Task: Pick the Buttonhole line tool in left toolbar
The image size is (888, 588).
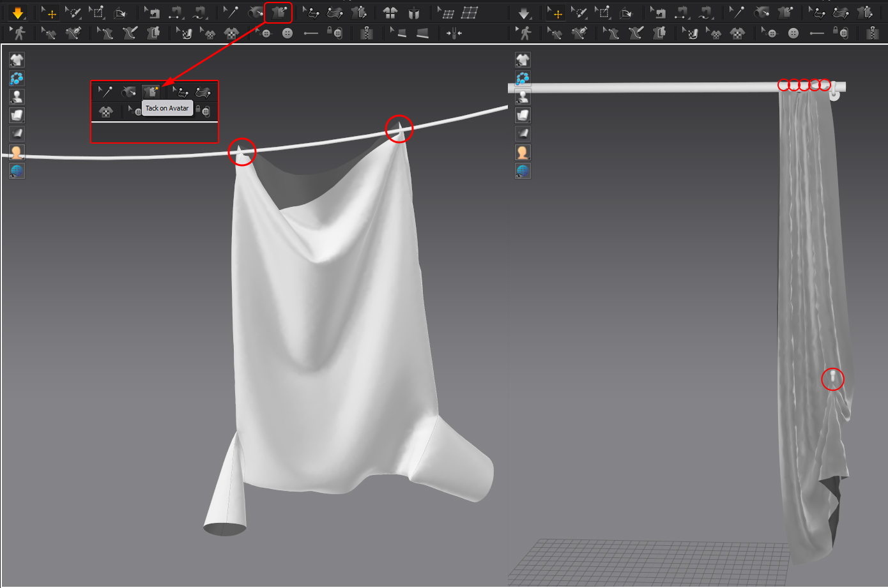Action: click(x=311, y=33)
